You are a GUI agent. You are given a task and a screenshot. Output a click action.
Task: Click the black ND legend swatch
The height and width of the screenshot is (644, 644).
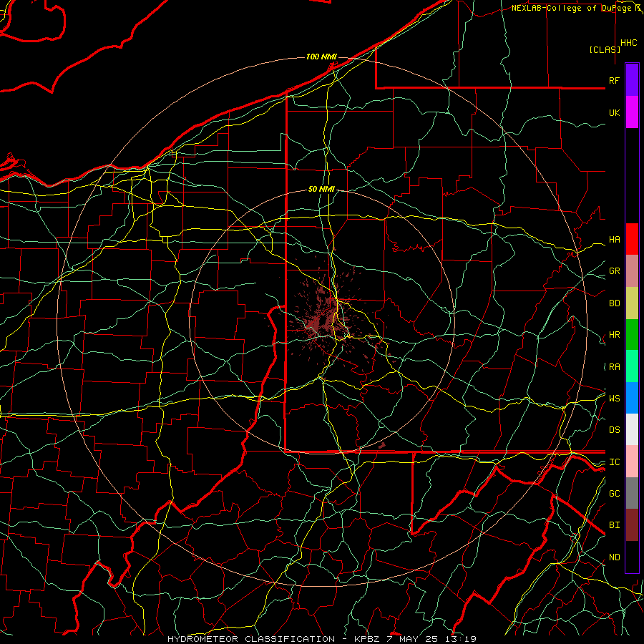(632, 557)
